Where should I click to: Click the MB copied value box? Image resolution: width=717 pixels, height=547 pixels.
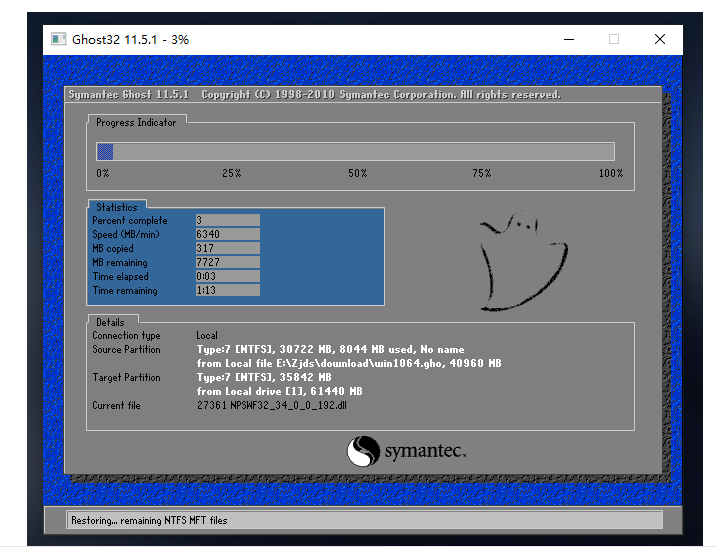click(x=227, y=248)
